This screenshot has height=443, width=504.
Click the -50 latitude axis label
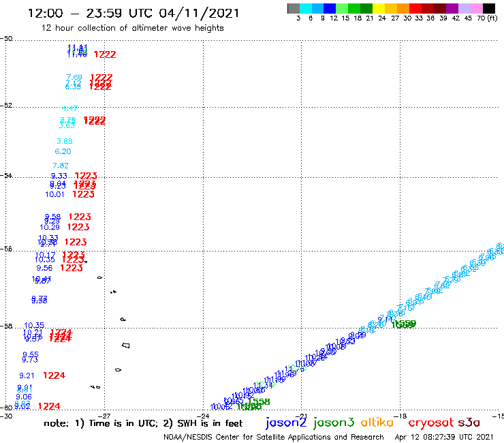(6, 39)
